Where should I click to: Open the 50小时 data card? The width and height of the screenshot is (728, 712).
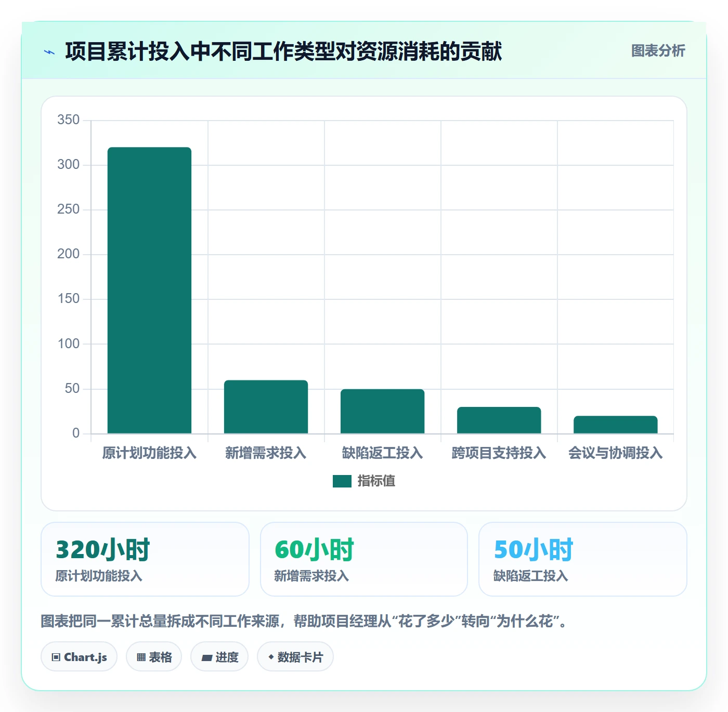click(x=583, y=559)
